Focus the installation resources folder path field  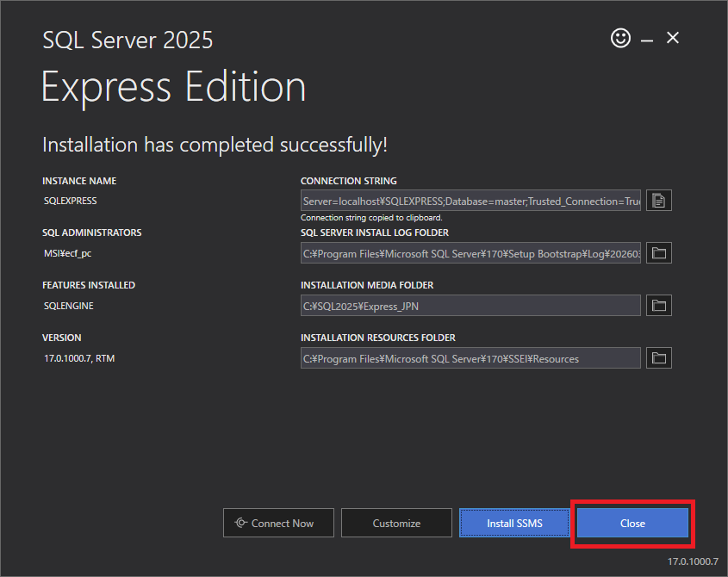coord(470,358)
